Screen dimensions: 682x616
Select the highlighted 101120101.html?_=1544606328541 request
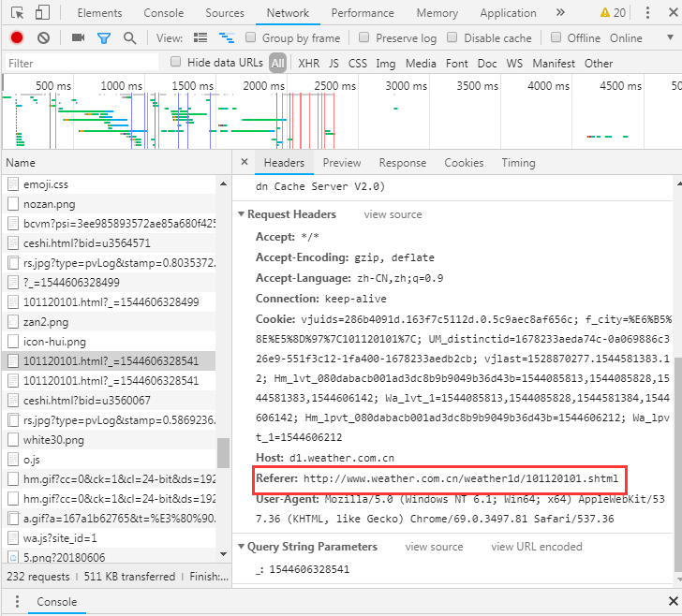[109, 360]
